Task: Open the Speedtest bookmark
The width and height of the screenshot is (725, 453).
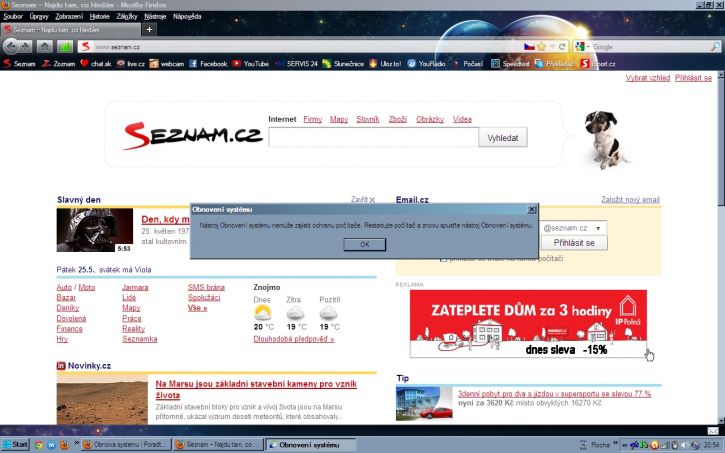Action: (x=510, y=64)
